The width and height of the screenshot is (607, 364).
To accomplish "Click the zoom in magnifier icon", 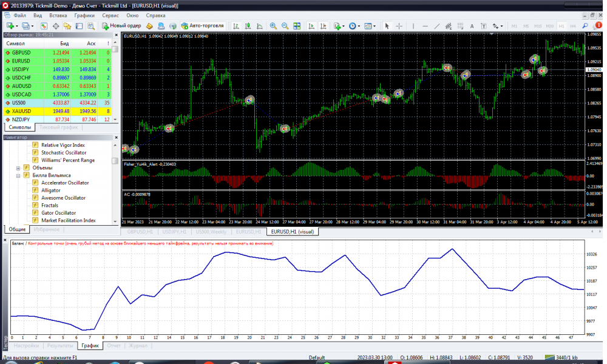I will [273, 26].
